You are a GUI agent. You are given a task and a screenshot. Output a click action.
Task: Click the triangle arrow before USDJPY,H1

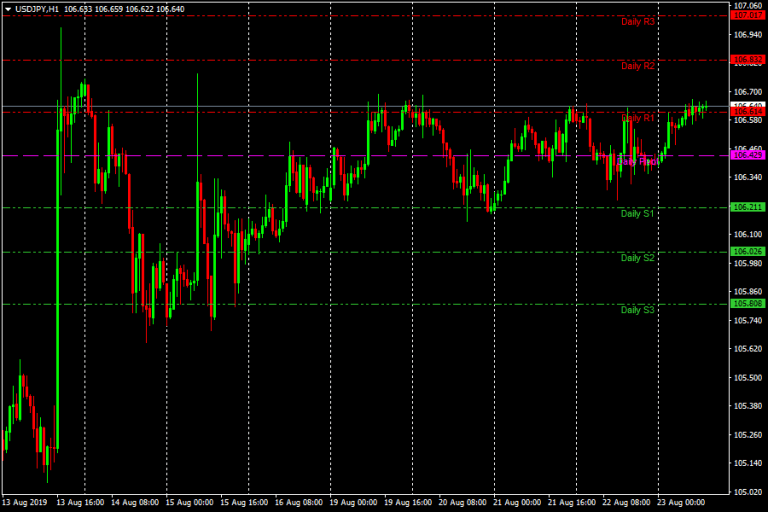pos(7,9)
